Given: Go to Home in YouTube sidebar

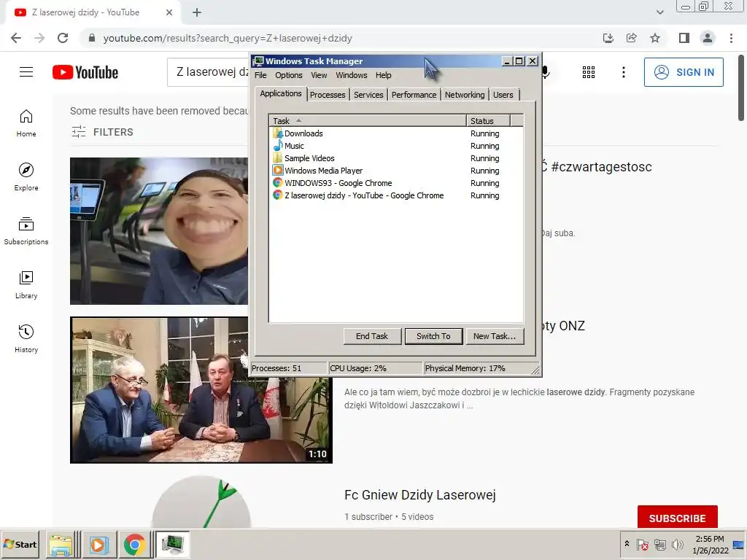Looking at the screenshot, I should coord(26,123).
